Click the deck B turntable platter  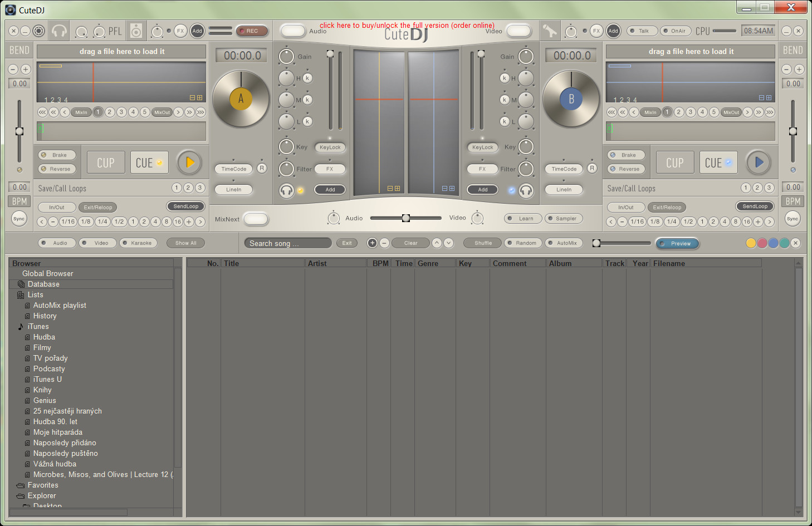[571, 99]
